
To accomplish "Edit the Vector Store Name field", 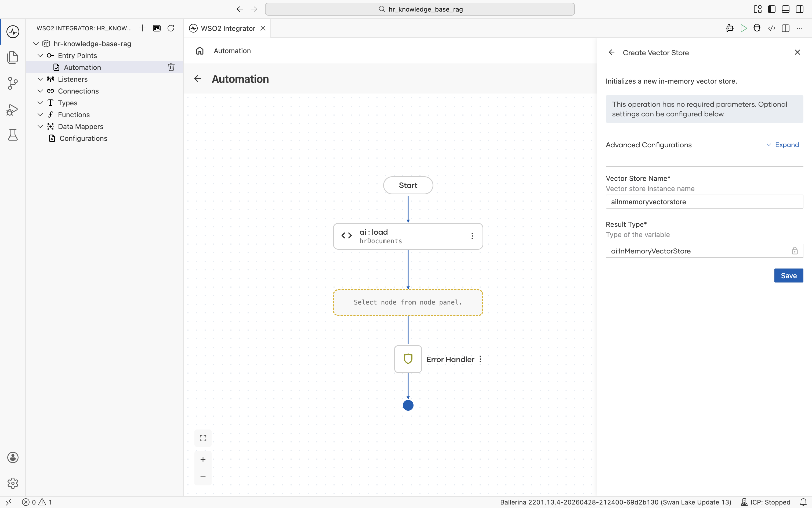I will tap(704, 202).
